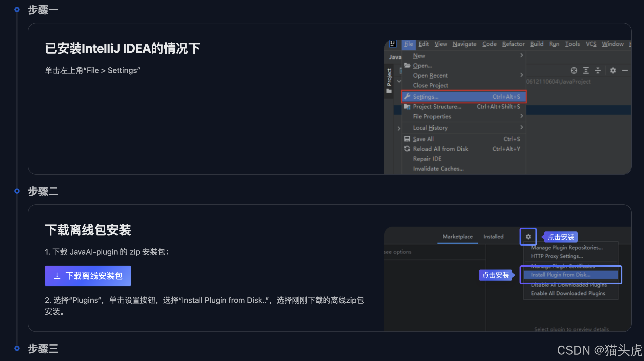The image size is (644, 361).
Task: Open the Edit menu
Action: 424,44
